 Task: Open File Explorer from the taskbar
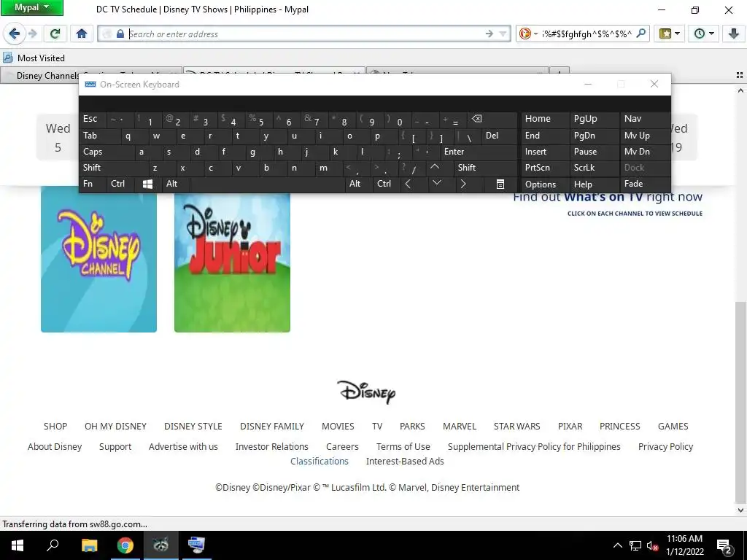[89, 545]
